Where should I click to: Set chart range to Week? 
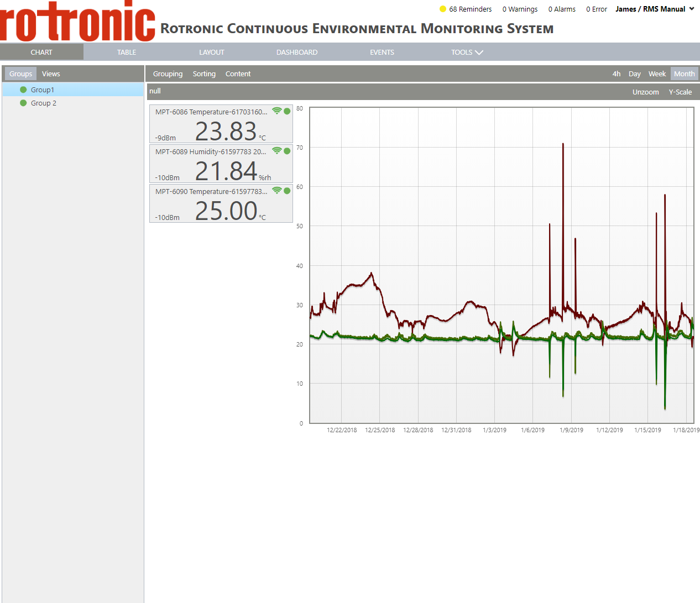tap(657, 74)
